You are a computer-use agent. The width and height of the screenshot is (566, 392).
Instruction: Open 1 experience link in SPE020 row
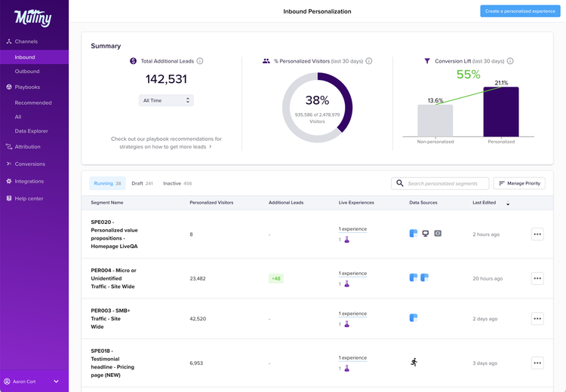pos(352,229)
